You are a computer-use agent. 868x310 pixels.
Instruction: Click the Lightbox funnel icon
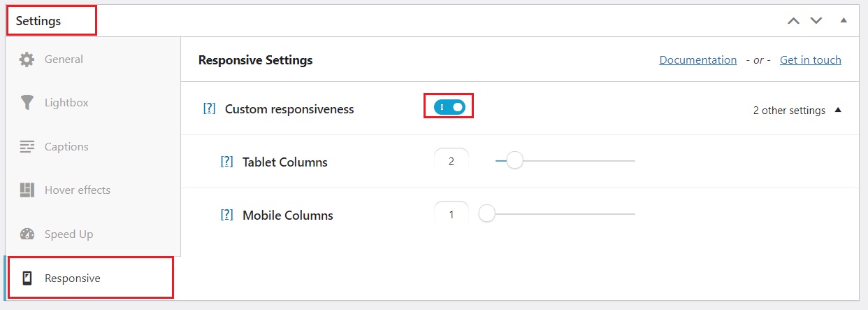tap(27, 103)
